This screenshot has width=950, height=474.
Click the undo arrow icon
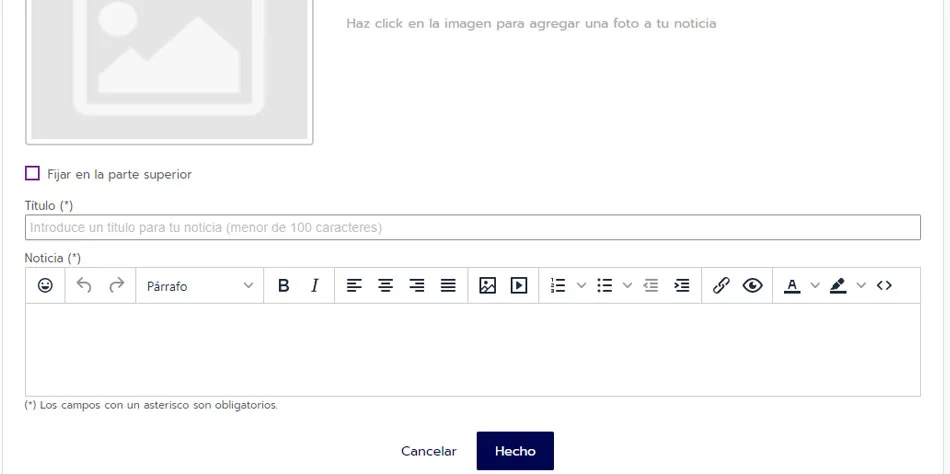click(x=84, y=286)
